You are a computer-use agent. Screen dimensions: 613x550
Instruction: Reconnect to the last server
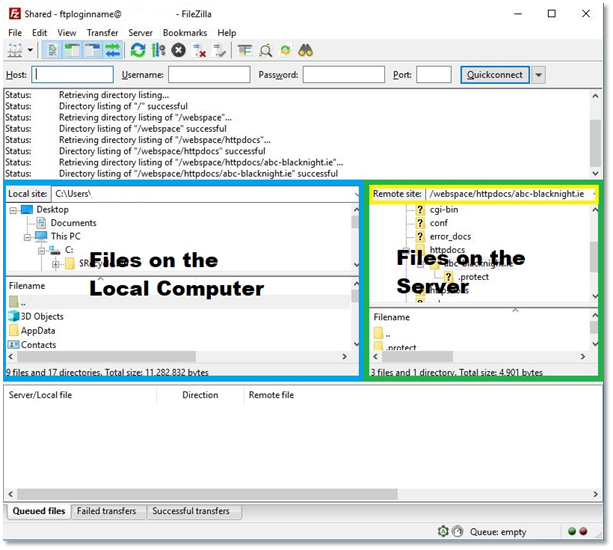coord(219,50)
